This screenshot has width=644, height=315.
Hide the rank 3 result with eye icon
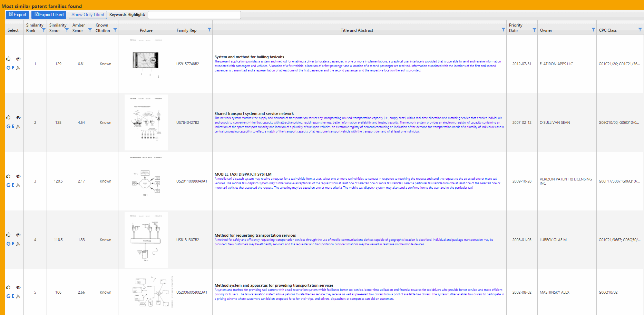(18, 176)
